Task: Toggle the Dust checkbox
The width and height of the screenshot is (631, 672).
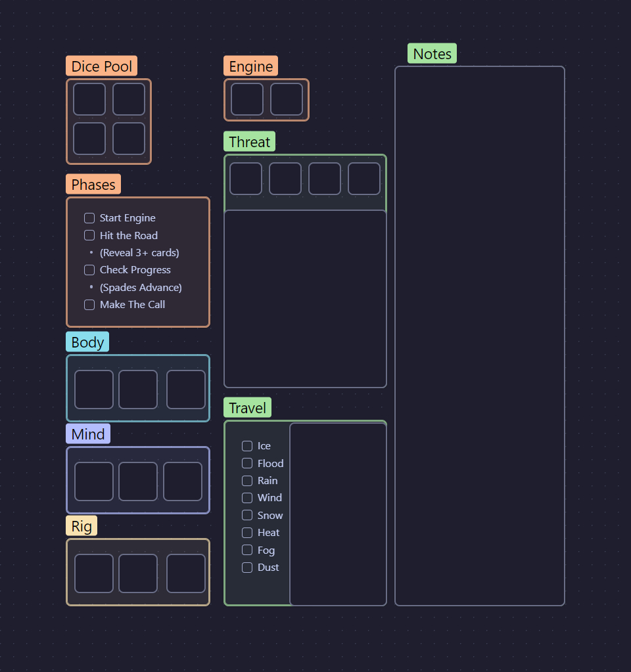Action: [247, 568]
